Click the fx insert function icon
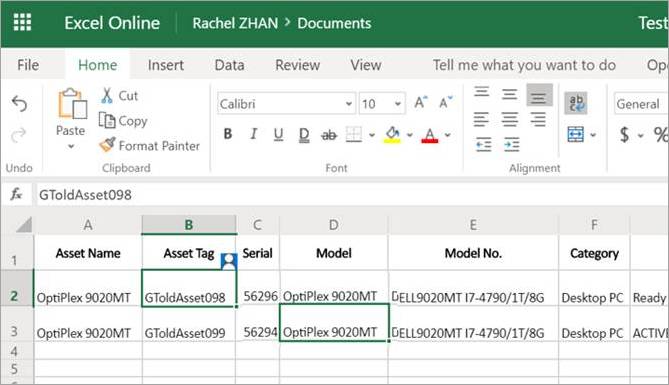The width and height of the screenshot is (669, 385). (16, 194)
